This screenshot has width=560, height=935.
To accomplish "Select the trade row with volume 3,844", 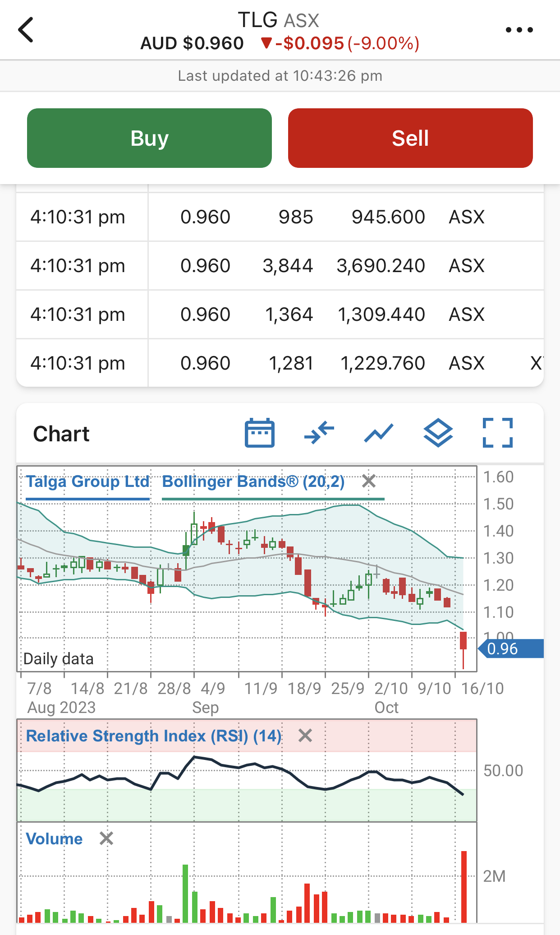I will pyautogui.click(x=280, y=266).
